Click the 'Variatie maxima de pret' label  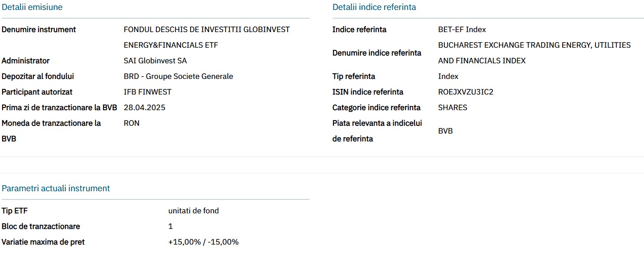tap(43, 242)
